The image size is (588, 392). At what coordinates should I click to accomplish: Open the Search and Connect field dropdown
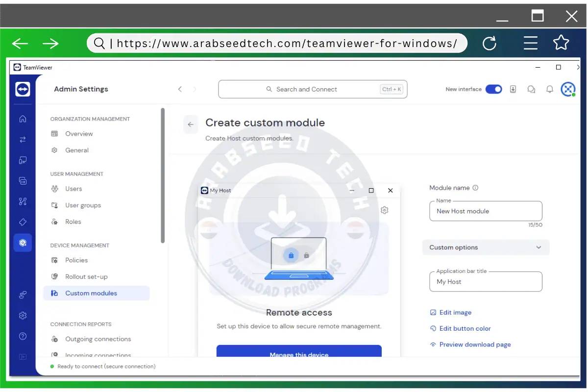coord(313,89)
